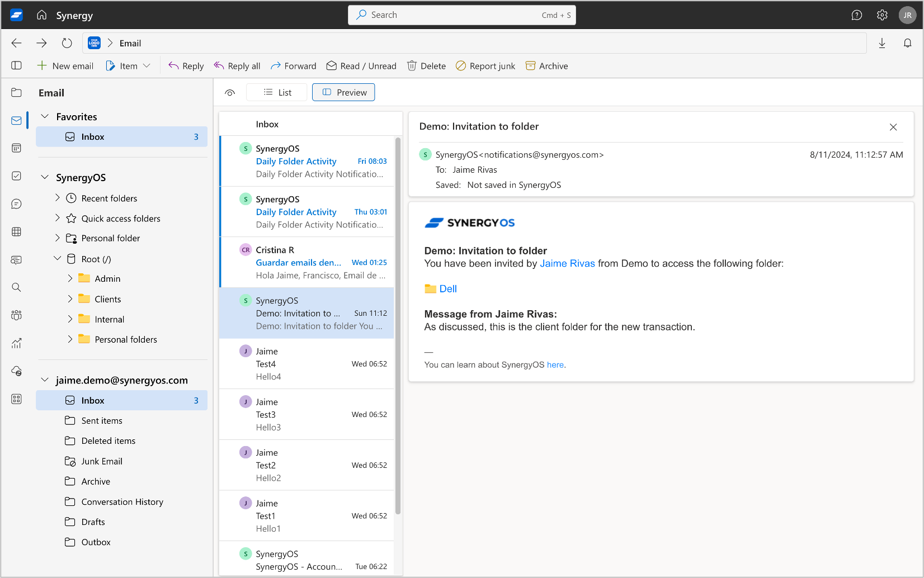Click the home icon in top bar
The image size is (924, 578).
[42, 15]
